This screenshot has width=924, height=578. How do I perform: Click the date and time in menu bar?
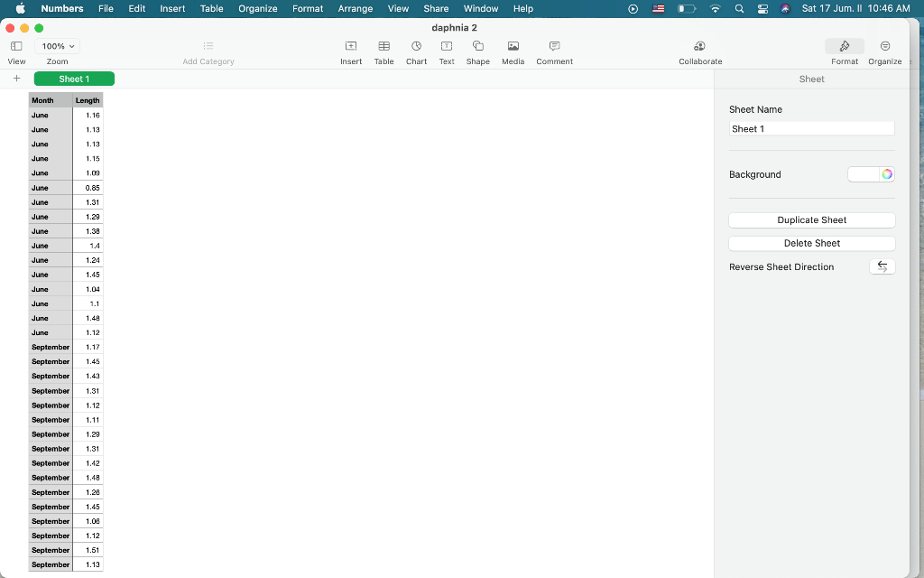(x=855, y=8)
